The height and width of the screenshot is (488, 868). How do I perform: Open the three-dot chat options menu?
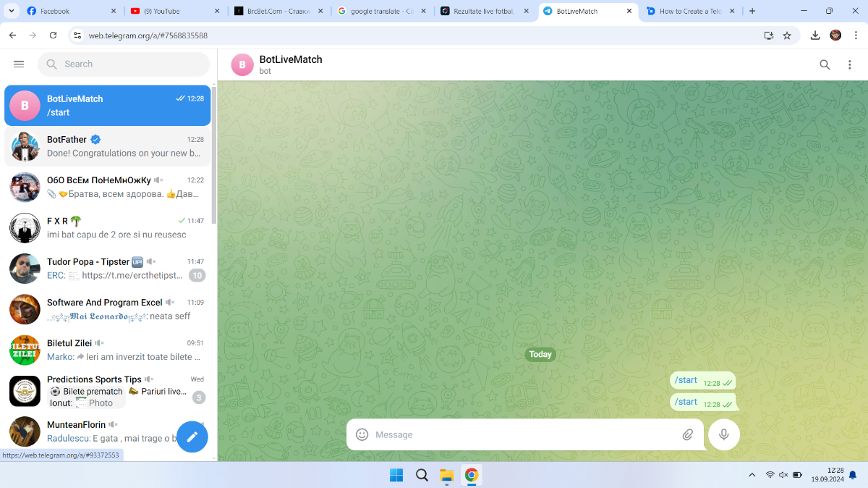point(850,64)
